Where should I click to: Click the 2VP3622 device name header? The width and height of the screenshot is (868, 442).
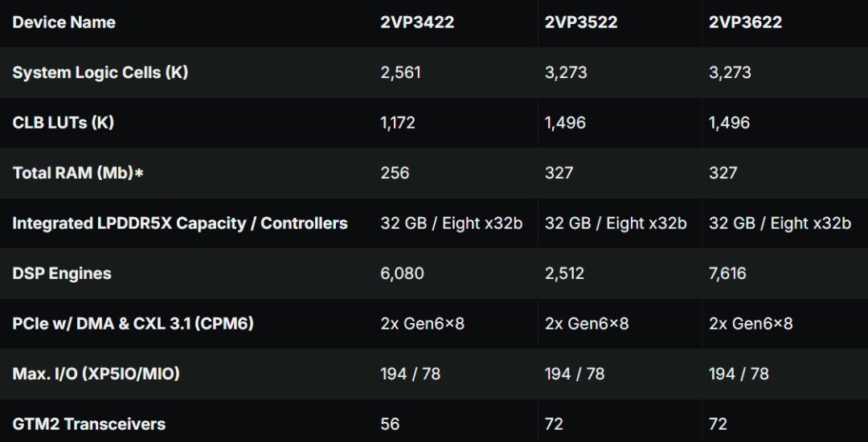746,23
